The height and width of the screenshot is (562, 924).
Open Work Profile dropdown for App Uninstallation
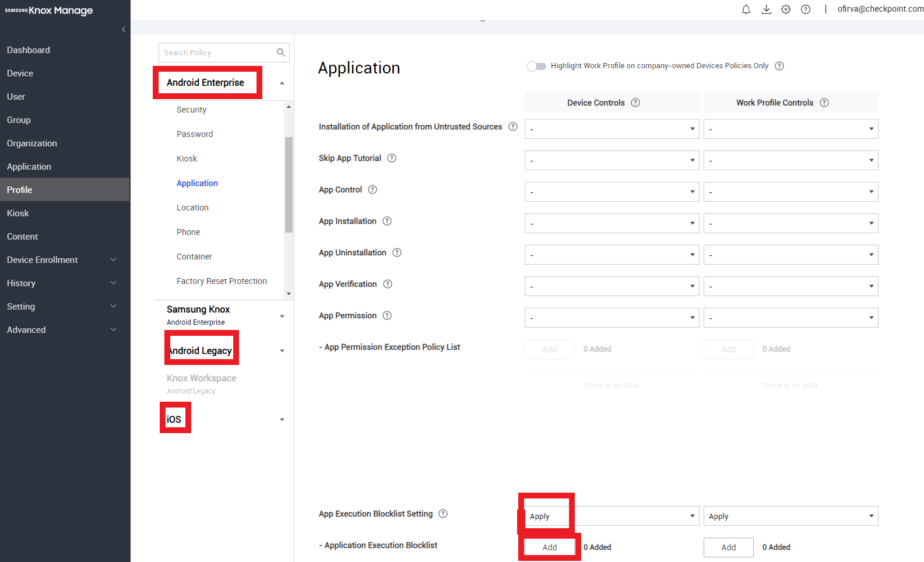791,255
